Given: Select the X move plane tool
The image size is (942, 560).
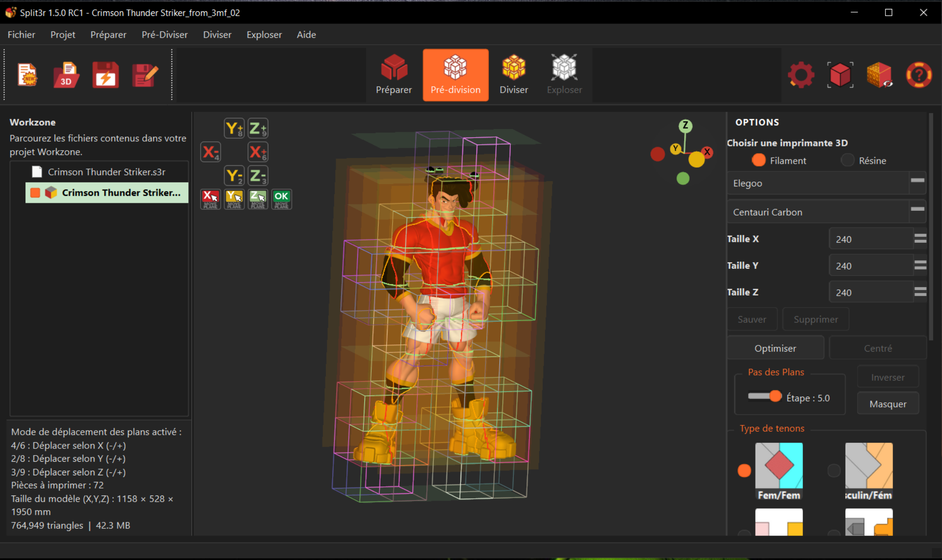Looking at the screenshot, I should point(210,199).
